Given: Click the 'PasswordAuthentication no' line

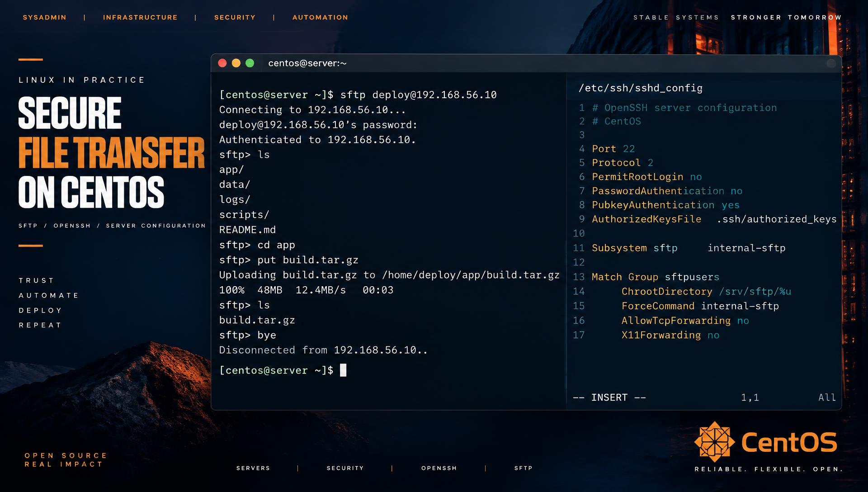Looking at the screenshot, I should click(x=667, y=191).
